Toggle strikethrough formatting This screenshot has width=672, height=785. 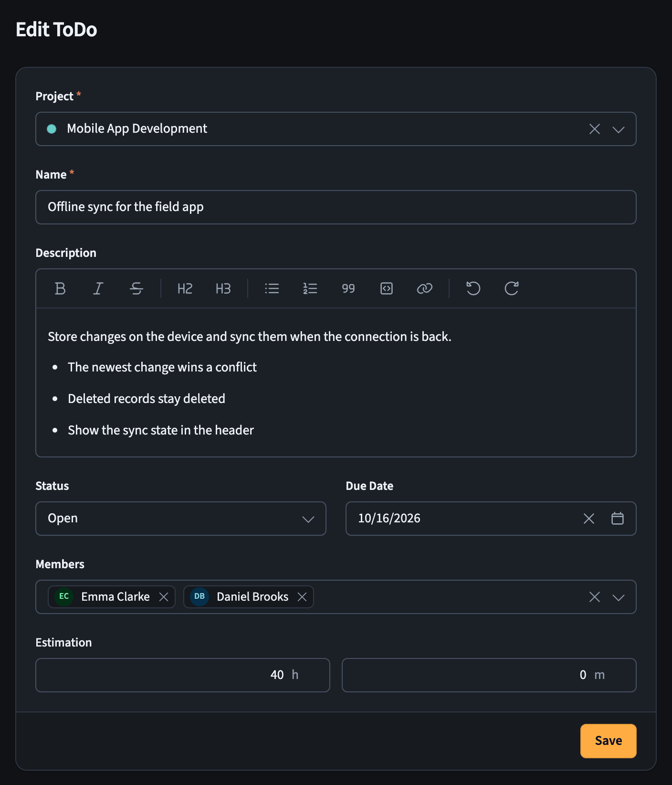(136, 288)
